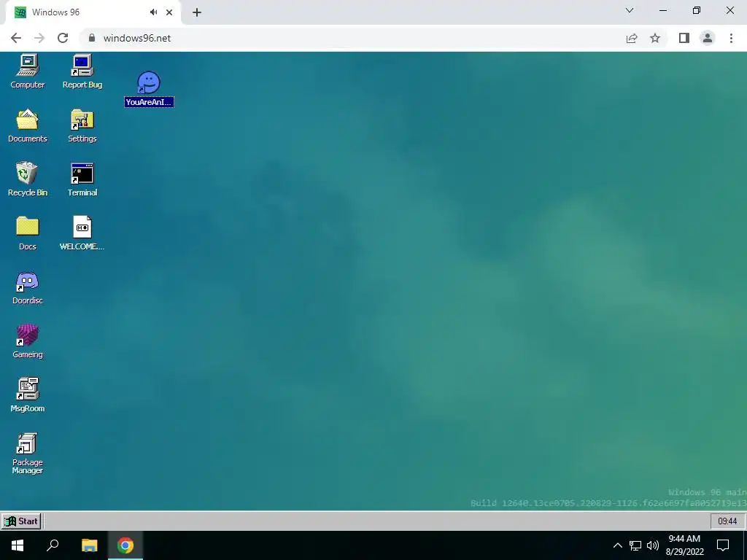Viewport: 747px width, 560px height.
Task: View site information via the lock icon
Action: click(92, 38)
